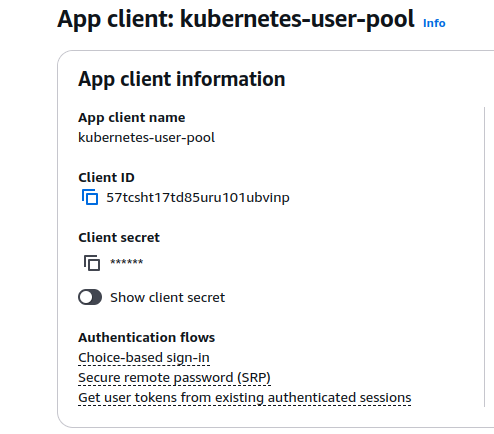
Task: Select the Authentication flows label
Action: (146, 337)
